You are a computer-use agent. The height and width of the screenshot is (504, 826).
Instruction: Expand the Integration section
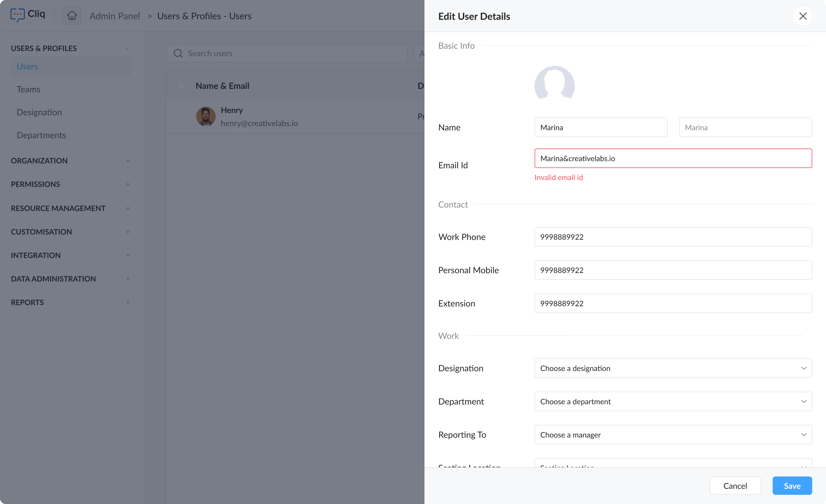(128, 255)
